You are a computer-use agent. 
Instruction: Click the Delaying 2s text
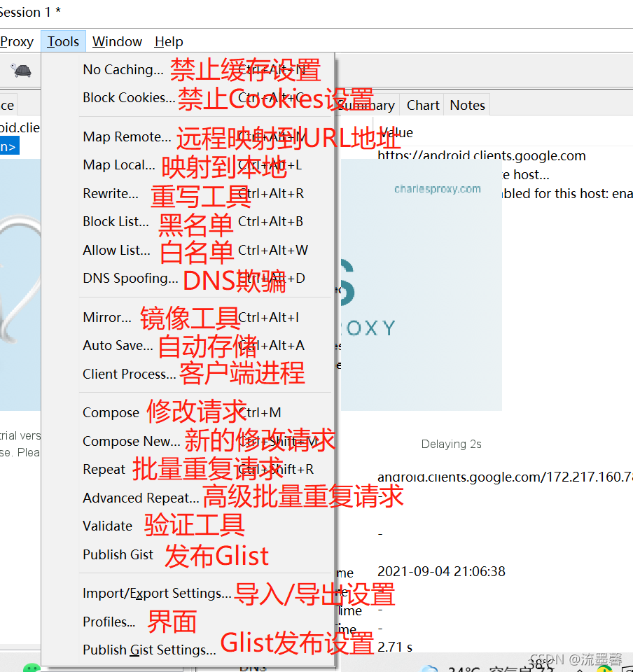point(451,444)
